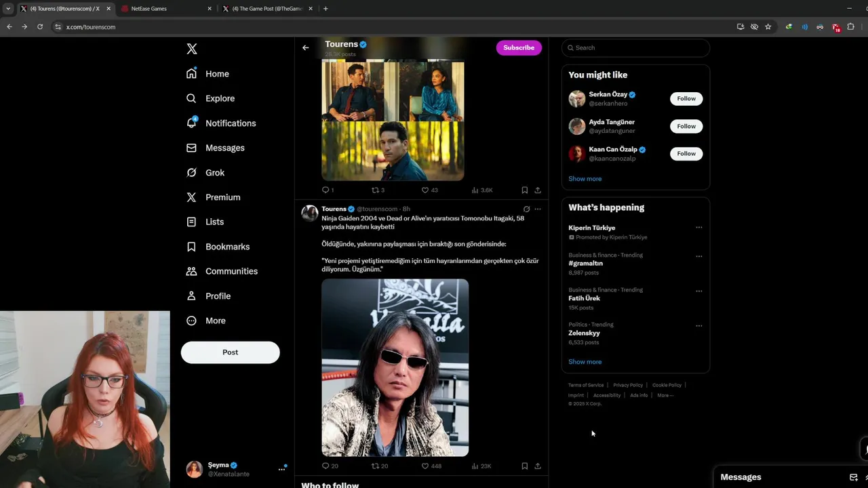This screenshot has width=868, height=488.
Task: Click Show more under What's happening
Action: click(x=585, y=362)
